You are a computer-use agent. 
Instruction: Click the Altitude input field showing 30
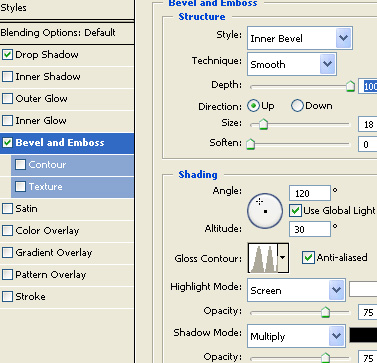pyautogui.click(x=310, y=229)
